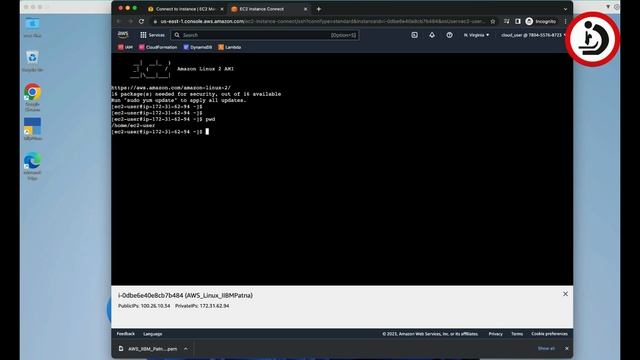Click Show all downloads

click(546, 349)
